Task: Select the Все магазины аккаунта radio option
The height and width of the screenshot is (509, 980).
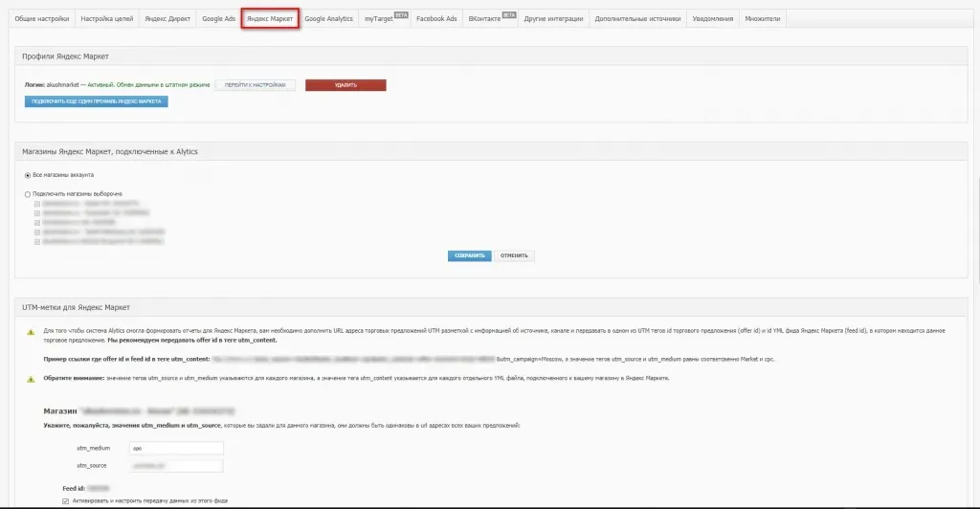Action: pos(28,175)
